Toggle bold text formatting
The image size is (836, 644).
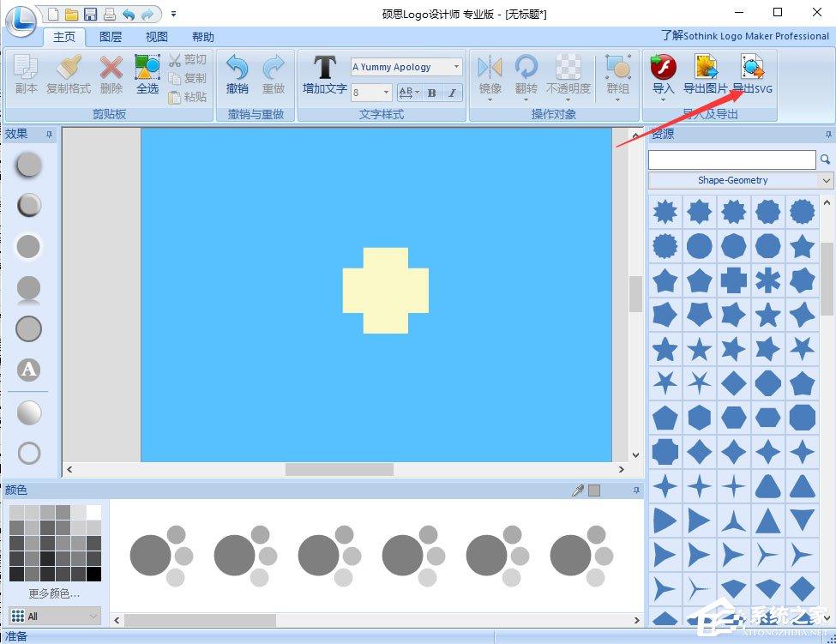tap(432, 93)
